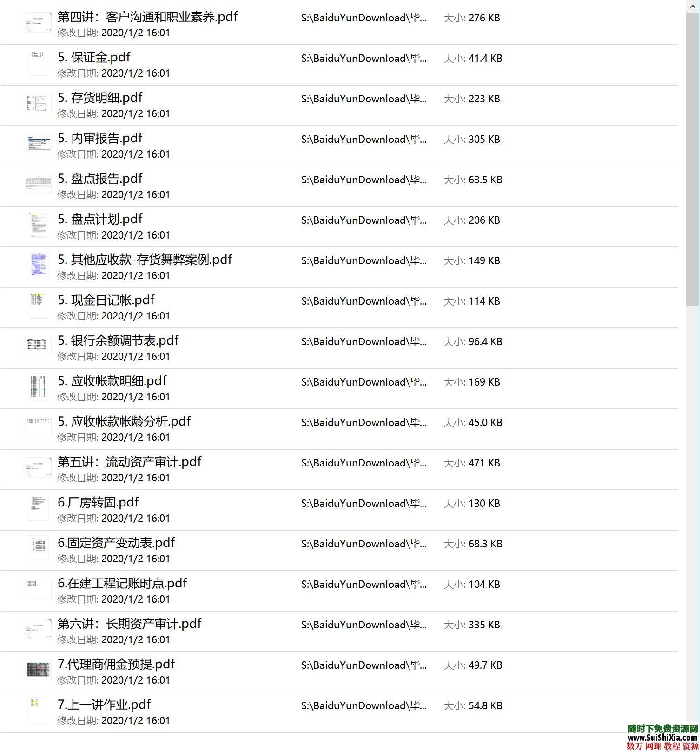Screen dimensions: 700x752
Task: Click the thumbnail icon for 5. 内审报告.pdf
Action: [x=38, y=144]
